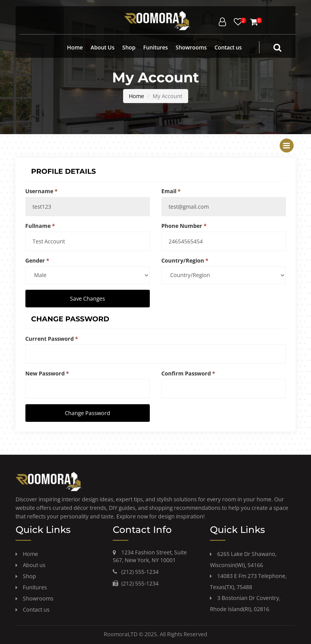Open Contact us link in footer
The width and height of the screenshot is (311, 644).
point(36,610)
